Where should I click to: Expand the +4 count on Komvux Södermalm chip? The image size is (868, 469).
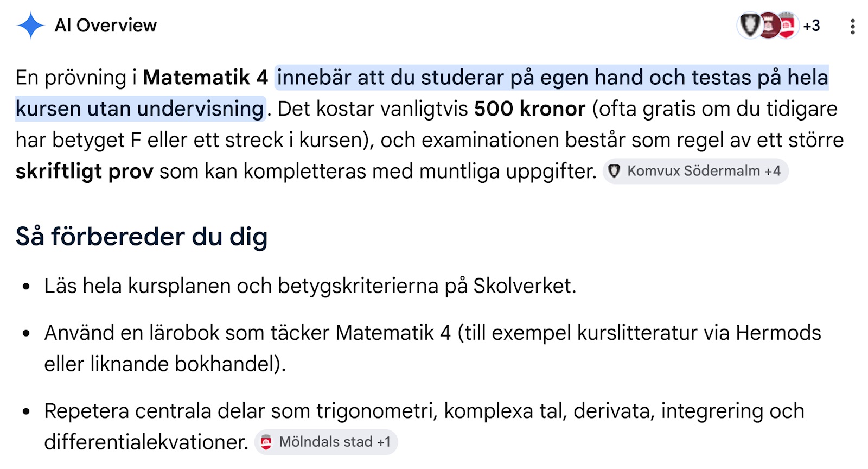coord(773,171)
